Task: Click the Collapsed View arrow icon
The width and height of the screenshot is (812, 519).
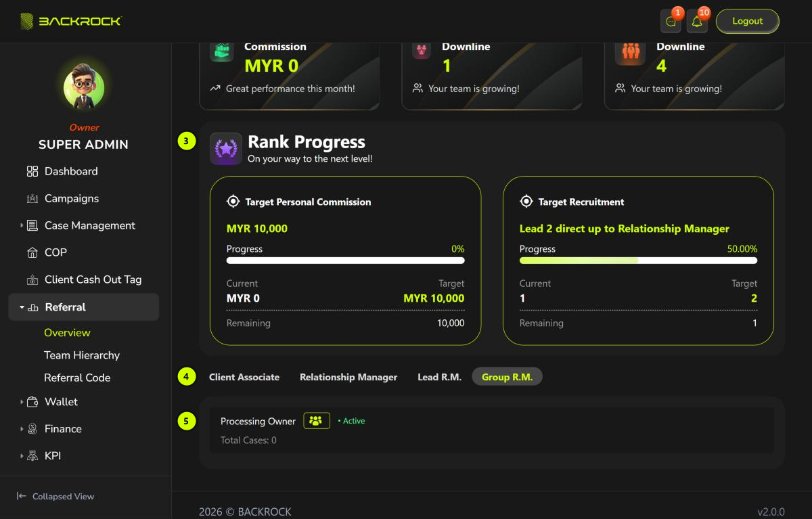Action: pyautogui.click(x=22, y=496)
